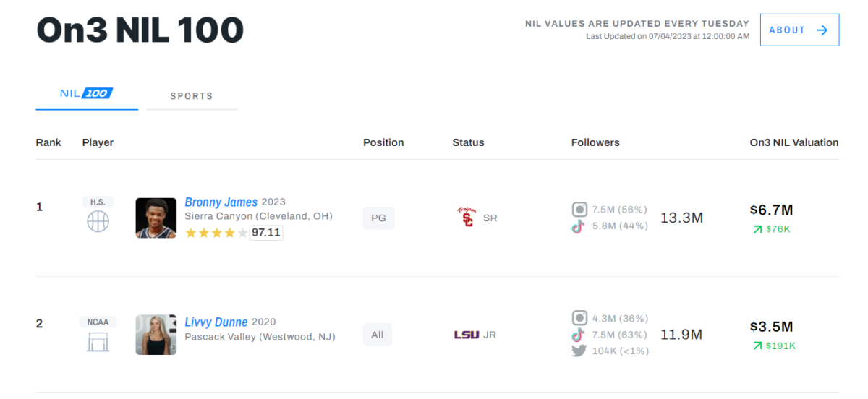868x399 pixels.
Task: Open the About button
Action: [x=799, y=30]
